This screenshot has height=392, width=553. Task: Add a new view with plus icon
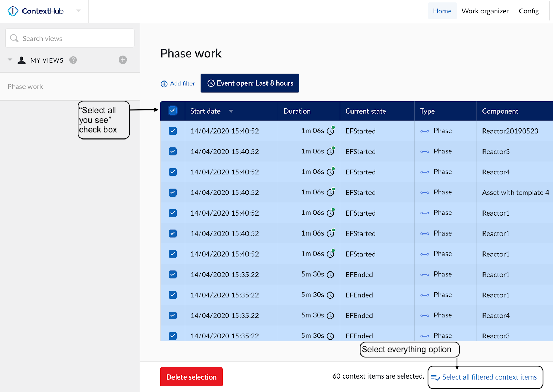point(123,60)
